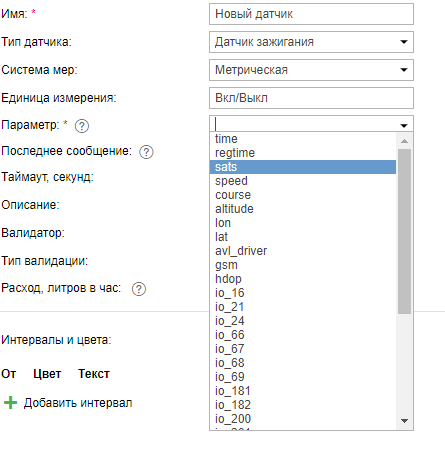Expand the Система мер dropdown
The height and width of the screenshot is (458, 445).
point(404,70)
